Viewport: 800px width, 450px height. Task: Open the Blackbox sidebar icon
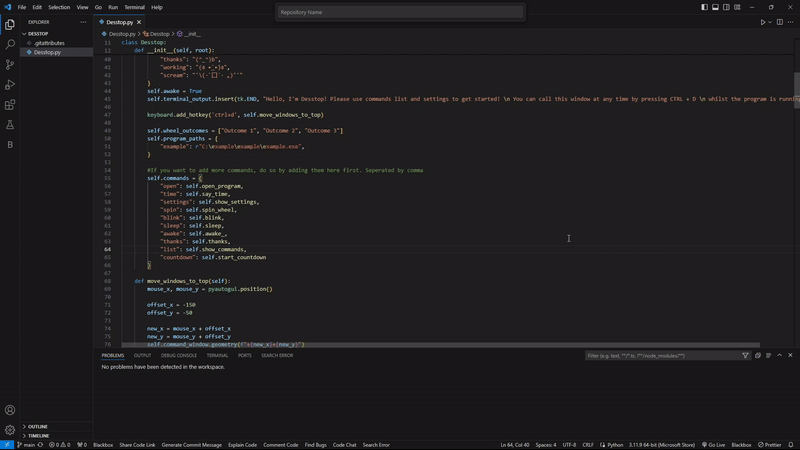10,145
